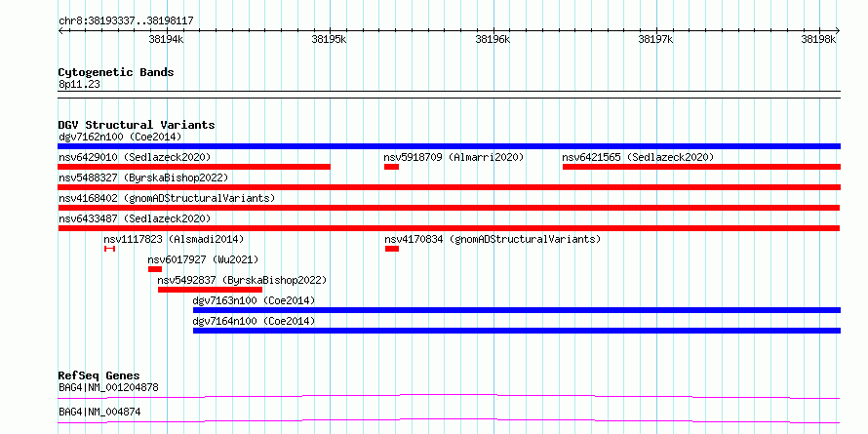Image resolution: width=868 pixels, height=434 pixels.
Task: Click the 38197k ruler tick label
Action: pyautogui.click(x=656, y=39)
